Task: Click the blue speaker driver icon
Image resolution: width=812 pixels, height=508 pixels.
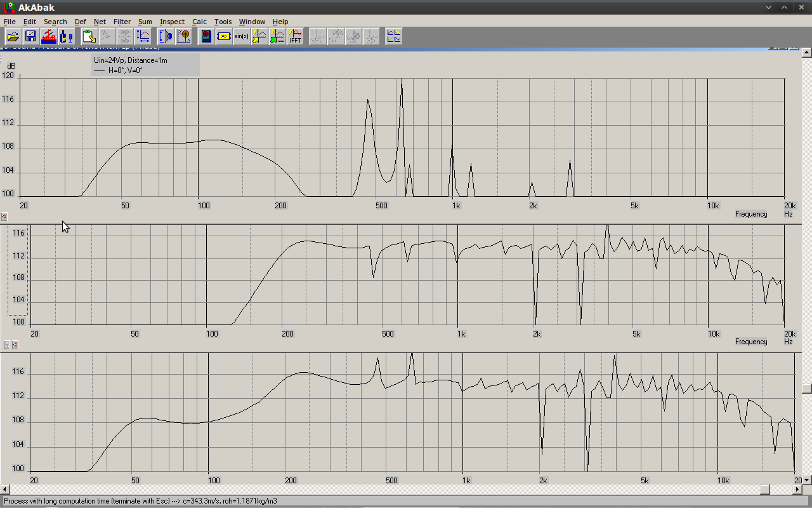Action: tap(166, 36)
